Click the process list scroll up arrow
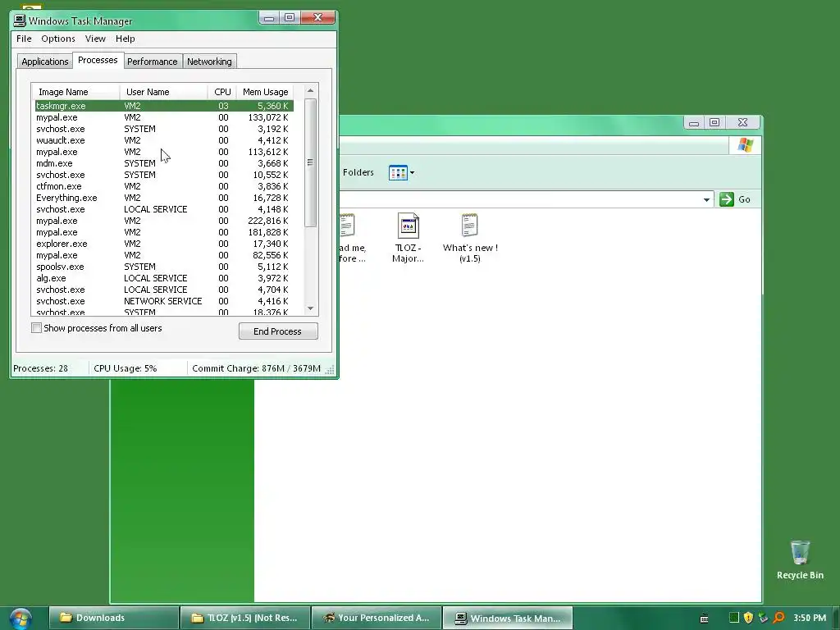Image resolution: width=840 pixels, height=630 pixels. [x=310, y=90]
